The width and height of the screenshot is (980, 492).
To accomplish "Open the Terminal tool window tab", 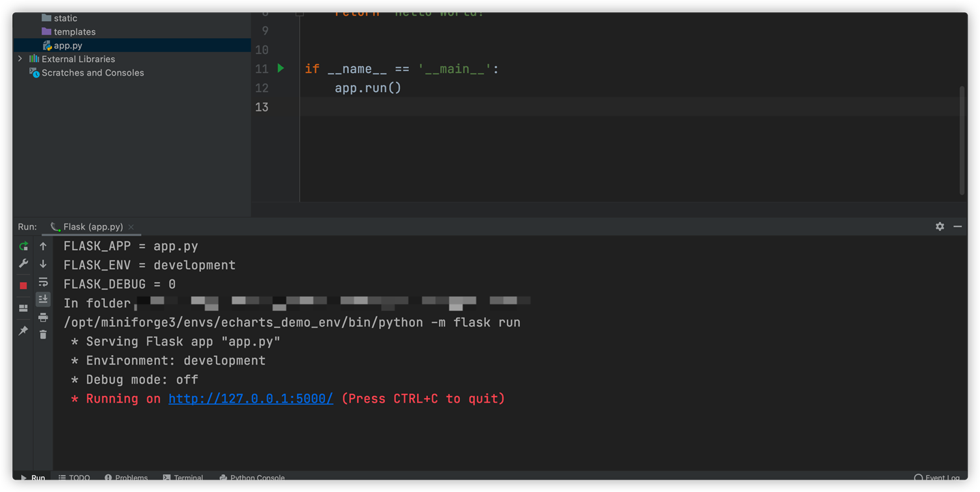I will 183,478.
